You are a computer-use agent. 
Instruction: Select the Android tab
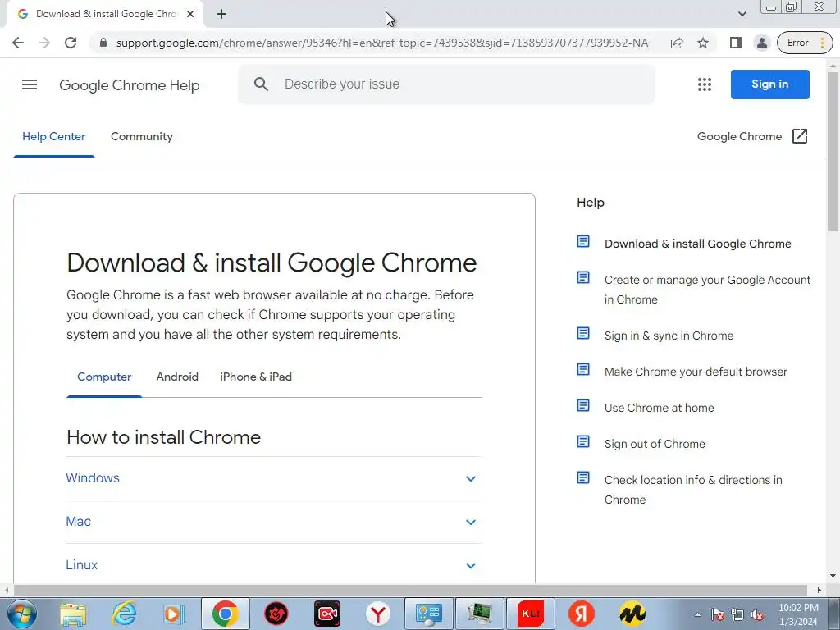177,377
